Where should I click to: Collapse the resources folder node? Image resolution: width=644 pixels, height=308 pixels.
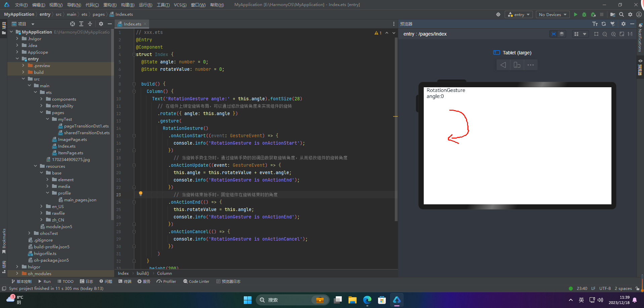(x=35, y=166)
